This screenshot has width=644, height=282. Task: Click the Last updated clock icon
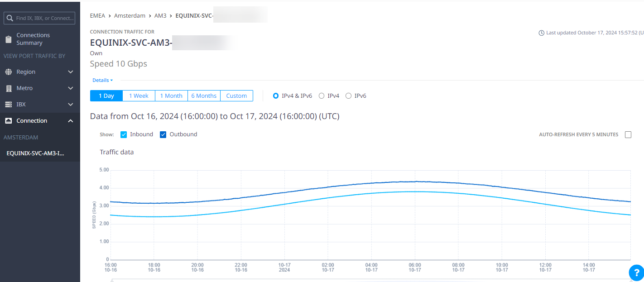tap(541, 33)
